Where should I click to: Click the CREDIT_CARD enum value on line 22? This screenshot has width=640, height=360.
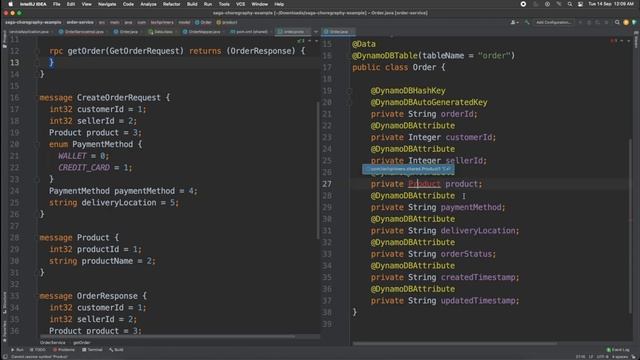(84, 167)
